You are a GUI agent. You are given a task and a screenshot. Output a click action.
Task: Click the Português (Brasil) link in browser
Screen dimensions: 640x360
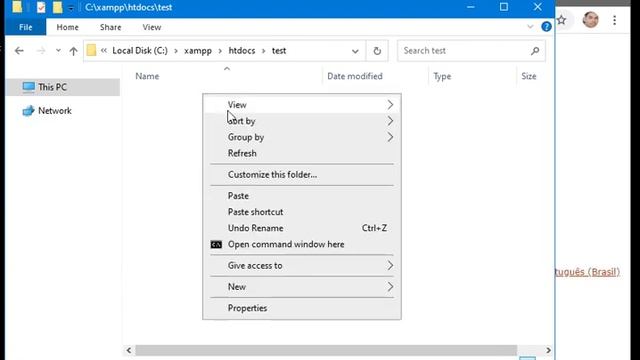click(587, 272)
